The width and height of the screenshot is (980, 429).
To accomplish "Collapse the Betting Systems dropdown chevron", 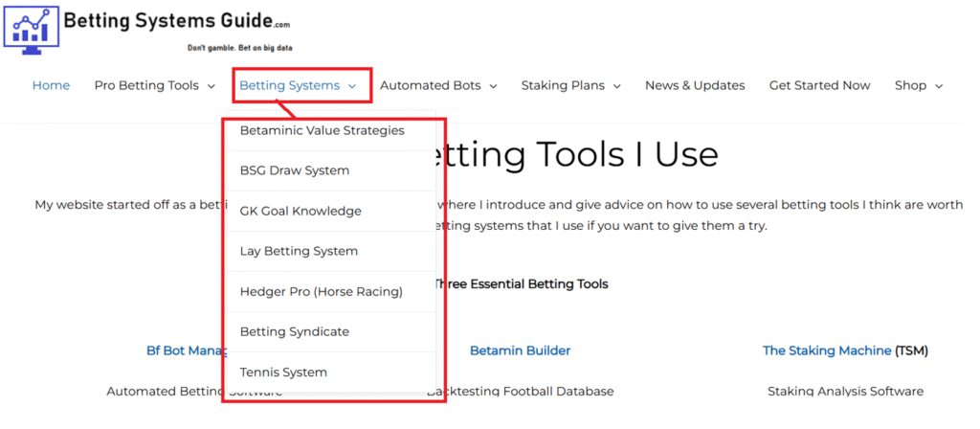I will coord(352,86).
